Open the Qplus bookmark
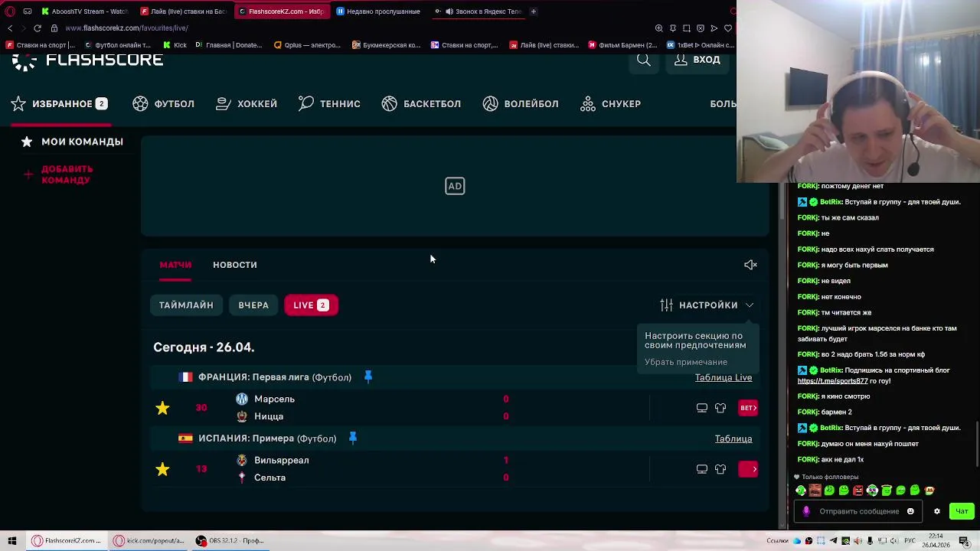 [307, 45]
